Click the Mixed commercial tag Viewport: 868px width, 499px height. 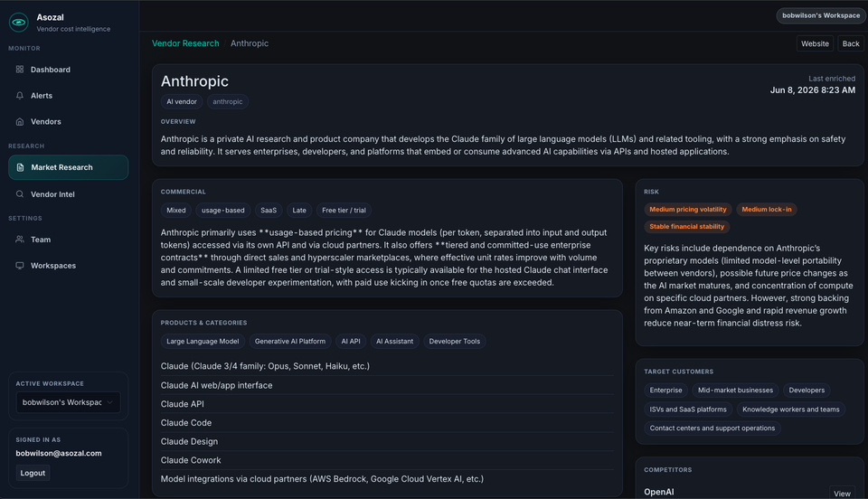click(x=176, y=211)
